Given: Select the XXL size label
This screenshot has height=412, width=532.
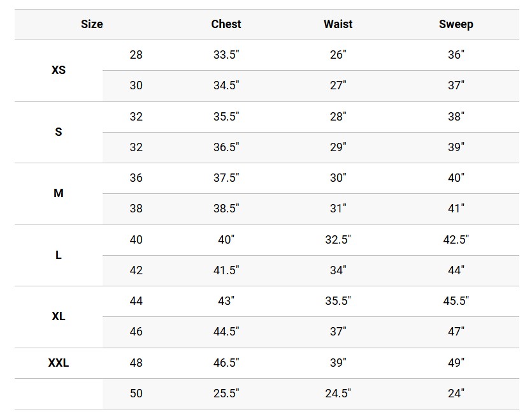Looking at the screenshot, I should (x=59, y=363).
